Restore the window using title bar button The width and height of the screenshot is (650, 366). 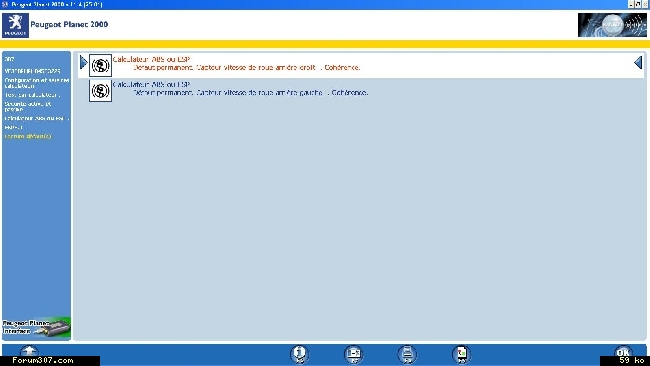[638, 4]
